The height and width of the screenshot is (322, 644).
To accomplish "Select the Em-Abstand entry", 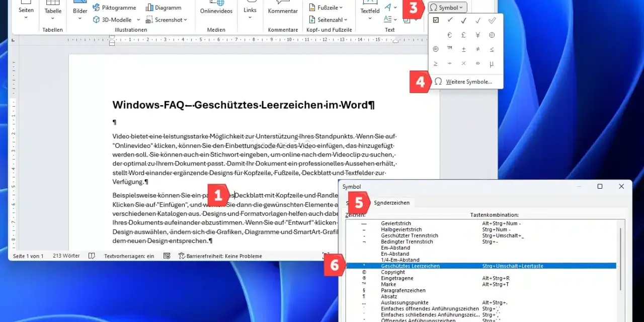I will point(481,248).
